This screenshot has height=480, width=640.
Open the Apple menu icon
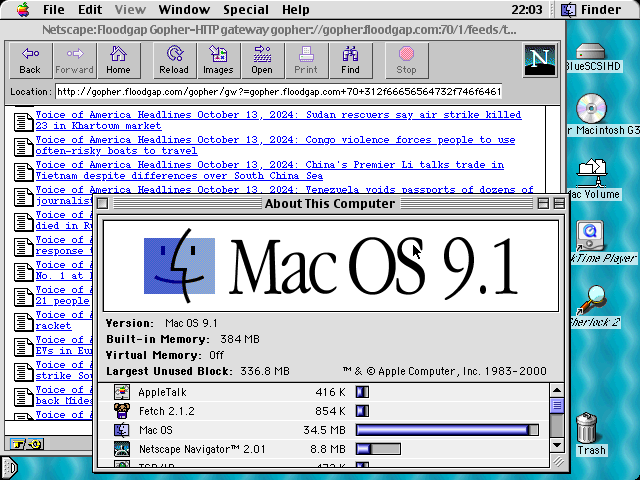pyautogui.click(x=23, y=9)
